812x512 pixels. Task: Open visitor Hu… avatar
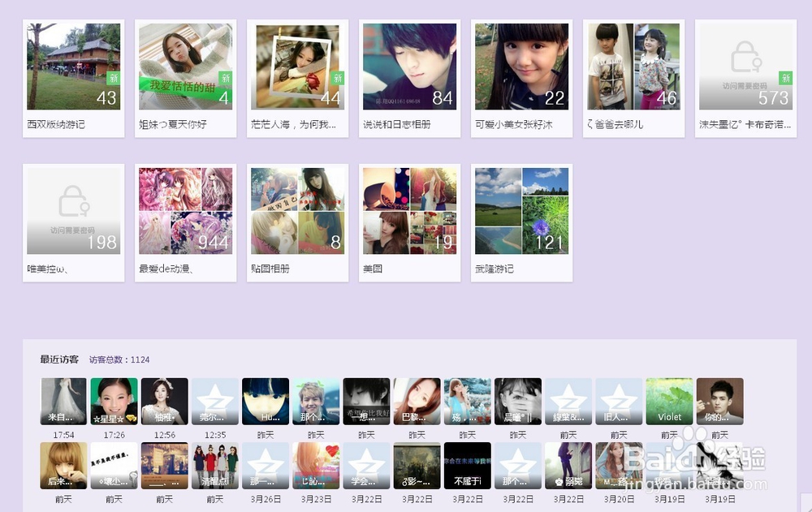[266, 401]
